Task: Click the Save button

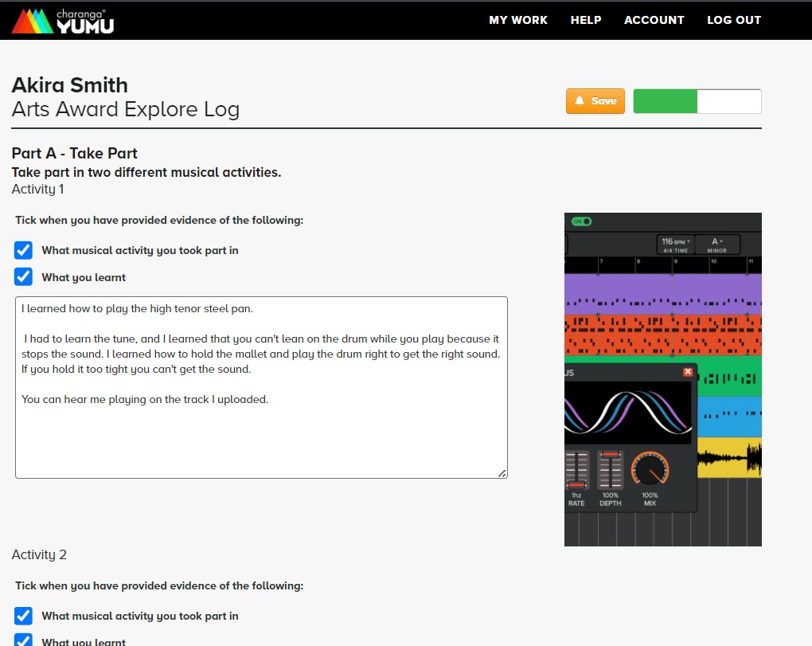Action: [x=595, y=100]
